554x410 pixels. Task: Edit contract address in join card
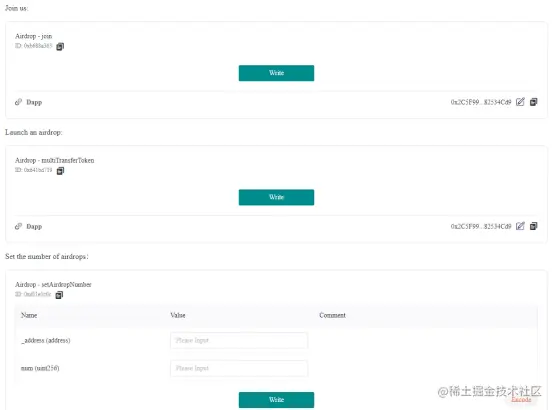(520, 102)
